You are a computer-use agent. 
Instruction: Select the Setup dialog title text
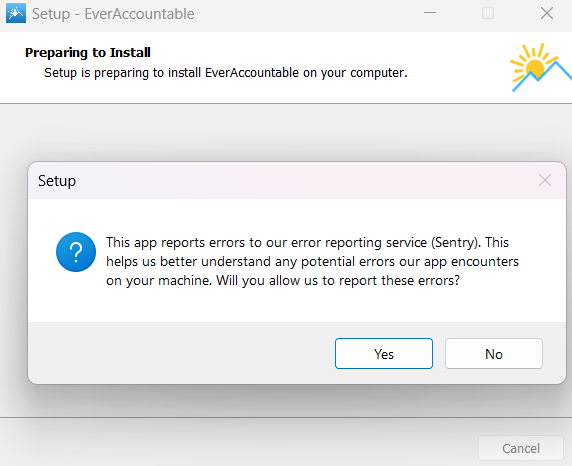point(57,181)
